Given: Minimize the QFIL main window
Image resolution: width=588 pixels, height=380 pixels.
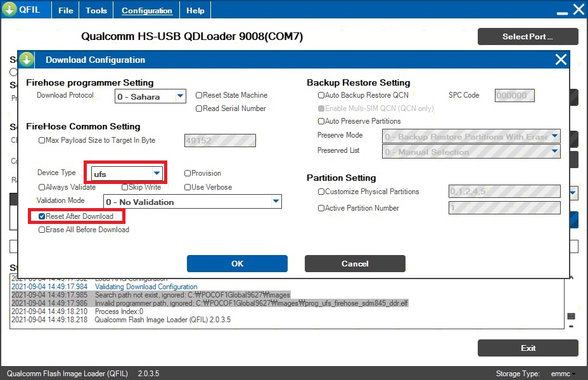Looking at the screenshot, I should point(562,13).
